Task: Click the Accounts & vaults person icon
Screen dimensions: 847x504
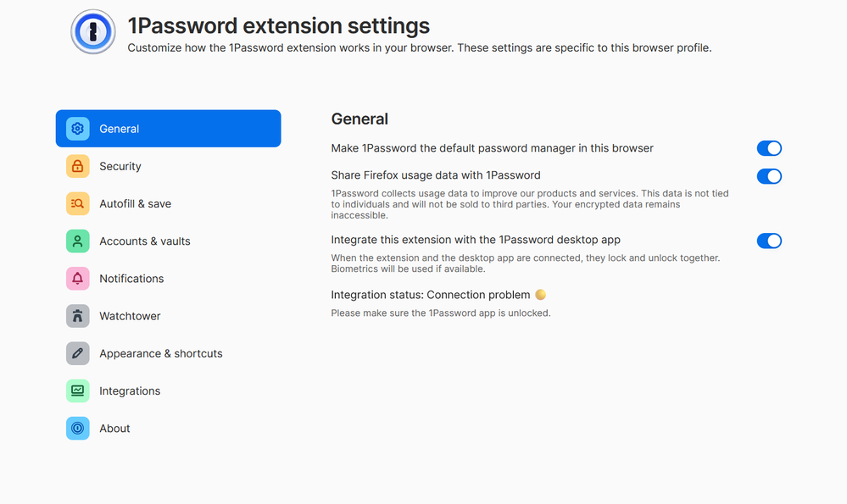Action: tap(77, 241)
